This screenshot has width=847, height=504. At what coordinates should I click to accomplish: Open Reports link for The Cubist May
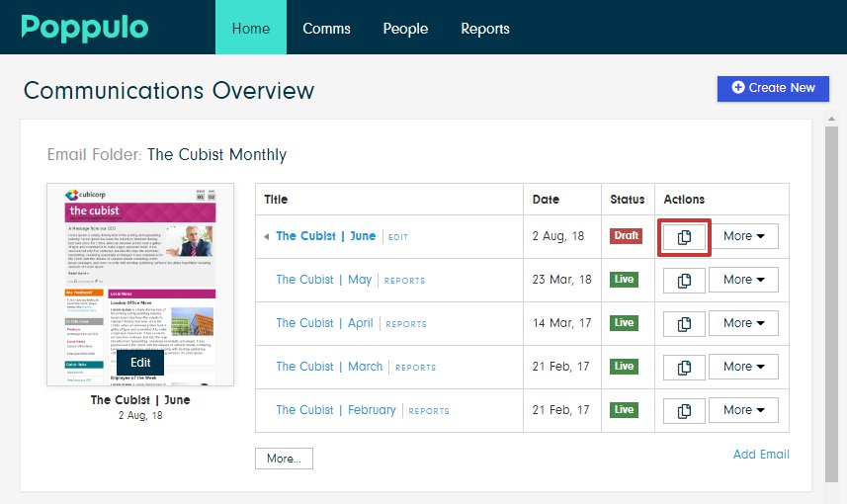click(404, 281)
